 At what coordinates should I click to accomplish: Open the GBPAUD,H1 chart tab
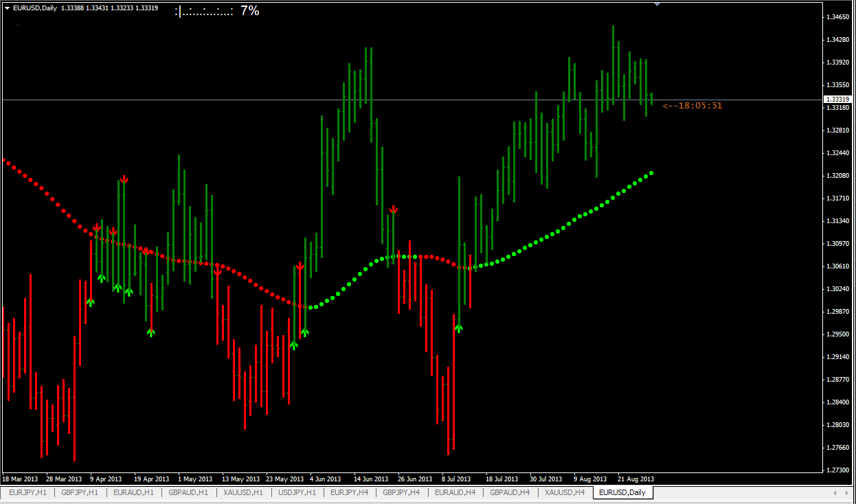pyautogui.click(x=188, y=492)
